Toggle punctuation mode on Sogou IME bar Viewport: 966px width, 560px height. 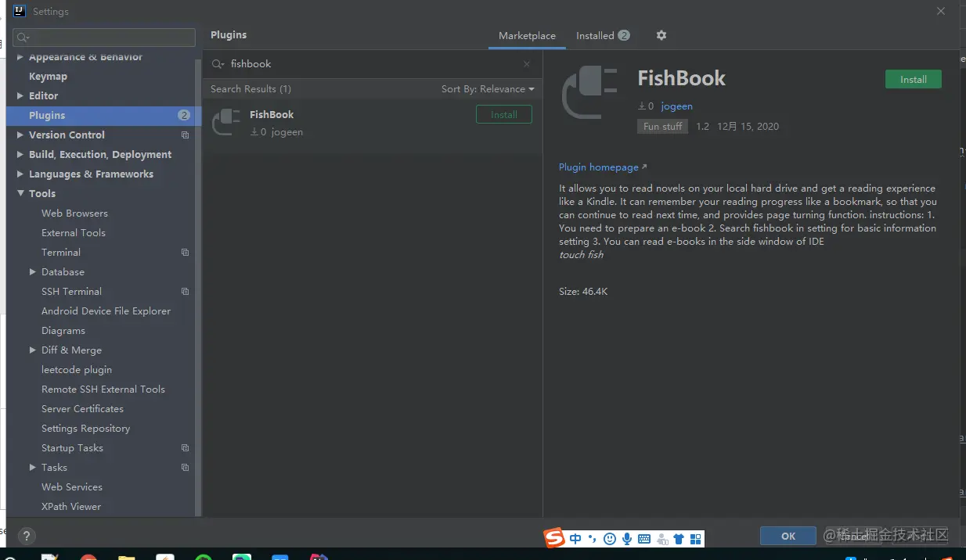point(593,538)
